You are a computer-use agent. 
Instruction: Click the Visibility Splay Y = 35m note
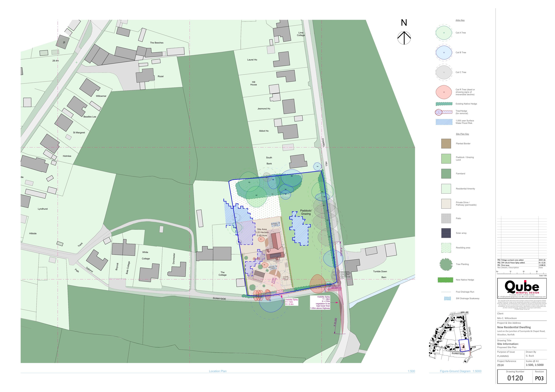coord(320,303)
